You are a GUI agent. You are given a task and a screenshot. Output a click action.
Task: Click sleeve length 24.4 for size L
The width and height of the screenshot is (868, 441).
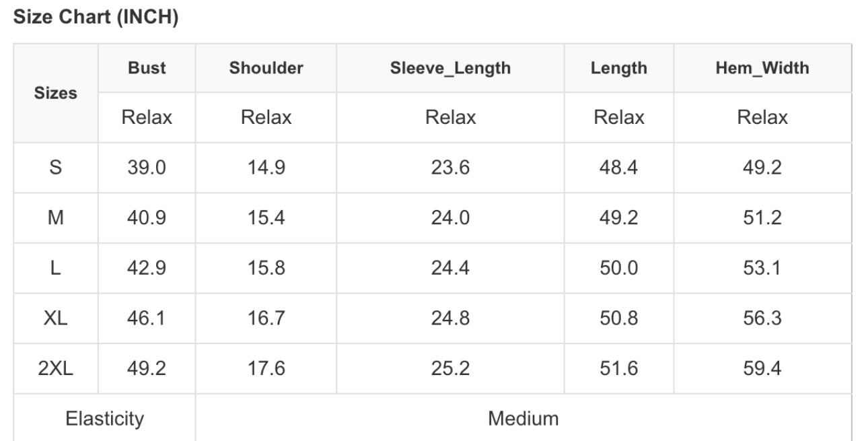tap(450, 268)
